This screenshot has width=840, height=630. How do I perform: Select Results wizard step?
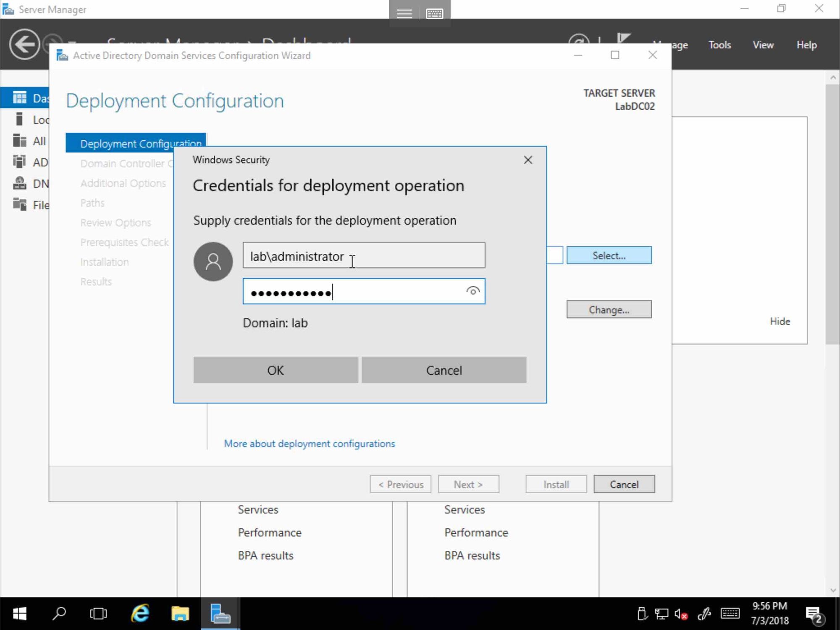tap(96, 282)
